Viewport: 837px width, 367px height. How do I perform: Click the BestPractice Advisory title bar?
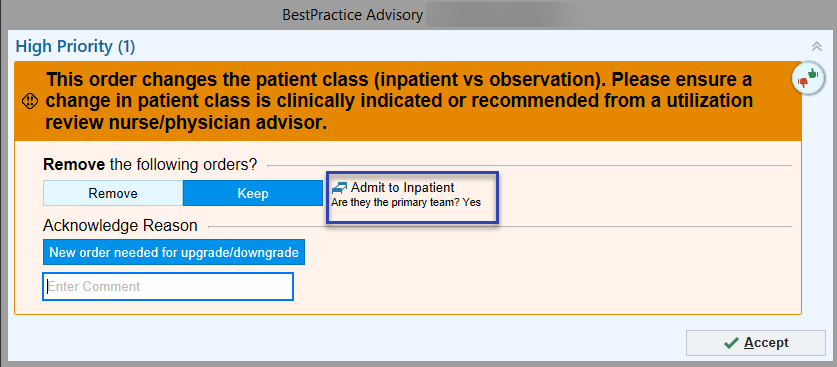(353, 14)
